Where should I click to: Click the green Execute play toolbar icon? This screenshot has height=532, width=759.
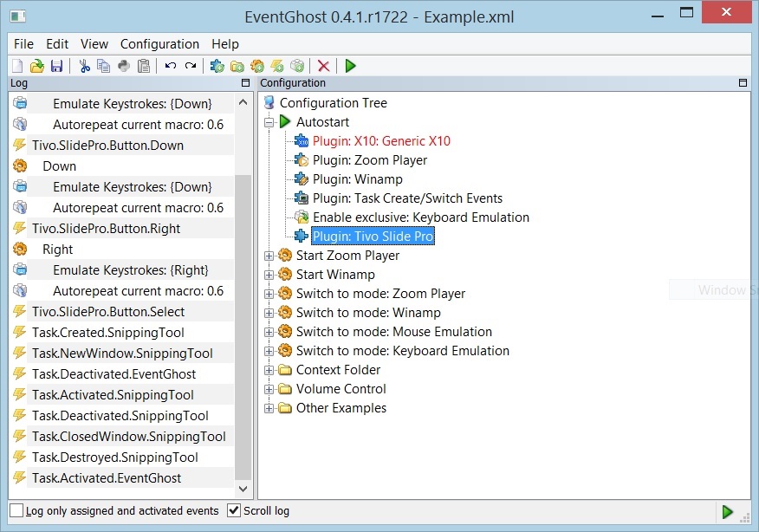350,66
